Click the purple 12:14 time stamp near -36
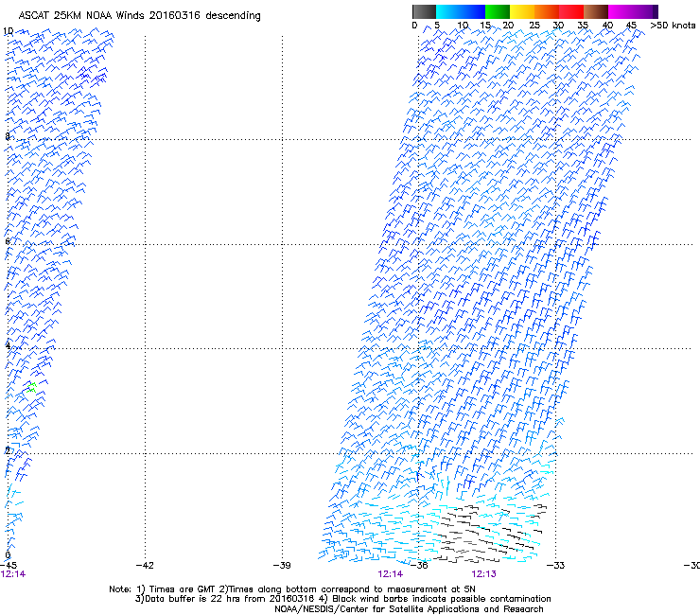The image size is (700, 615). (390, 574)
